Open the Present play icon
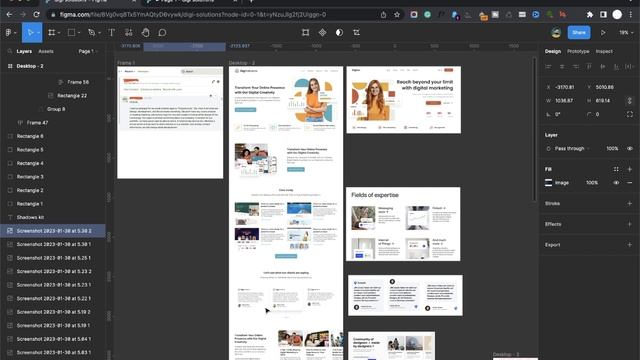 [x=603, y=32]
